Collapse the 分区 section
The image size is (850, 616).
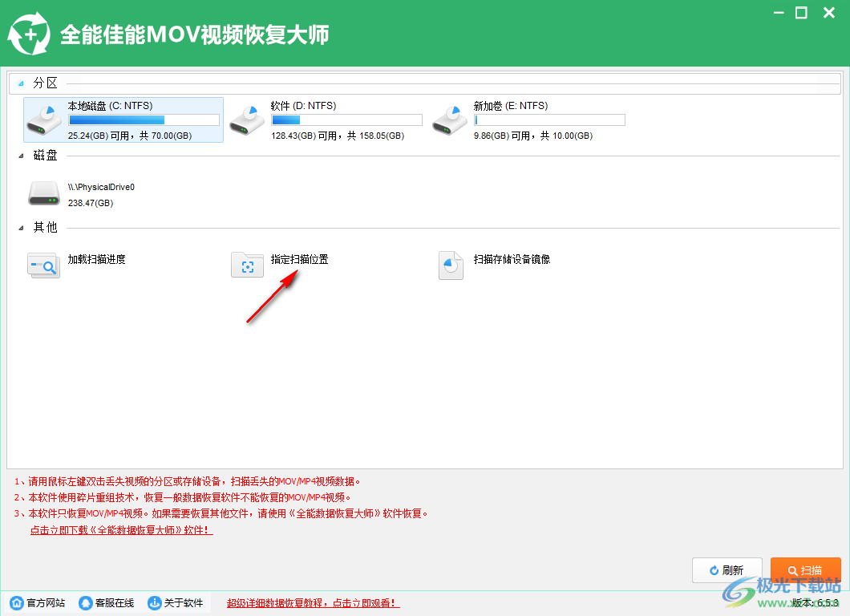21,83
